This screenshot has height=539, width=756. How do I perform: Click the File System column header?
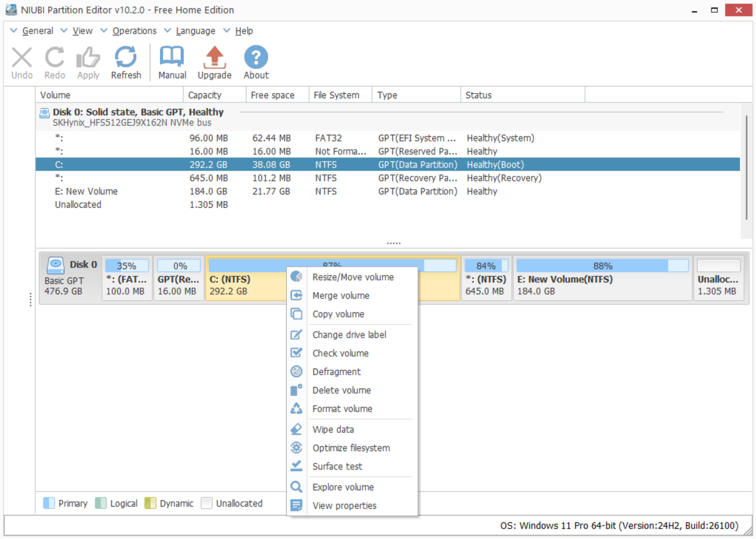[x=341, y=95]
